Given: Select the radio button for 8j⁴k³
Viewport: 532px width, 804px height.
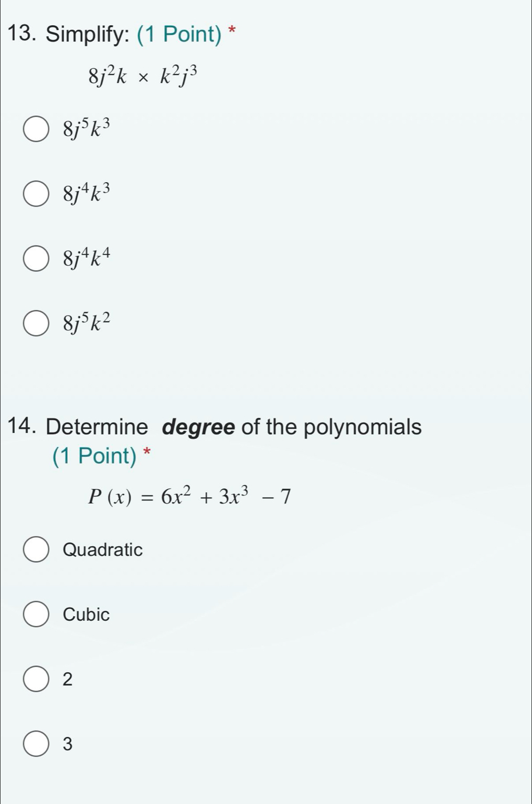Looking at the screenshot, I should coord(36,194).
